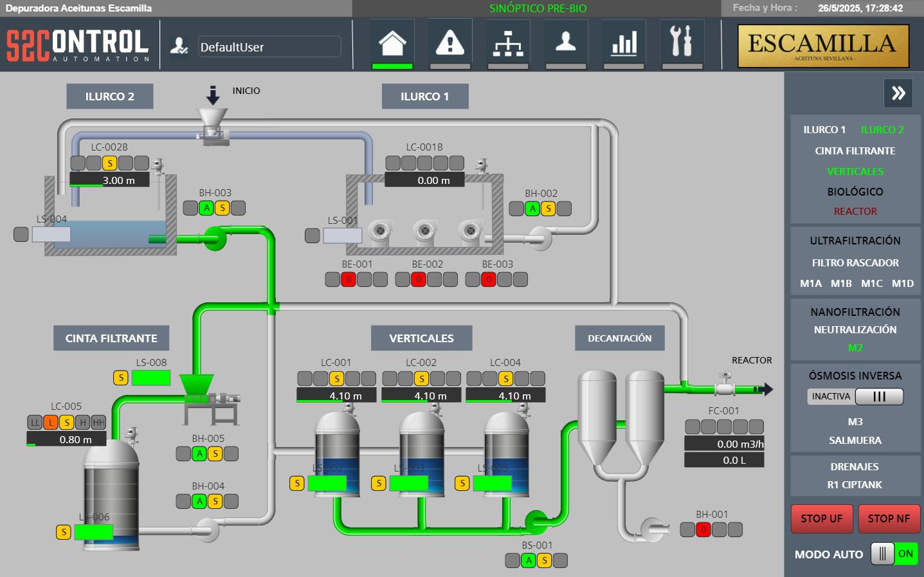Image resolution: width=924 pixels, height=577 pixels.
Task: Open the network hierarchy diagram icon
Action: coord(508,44)
